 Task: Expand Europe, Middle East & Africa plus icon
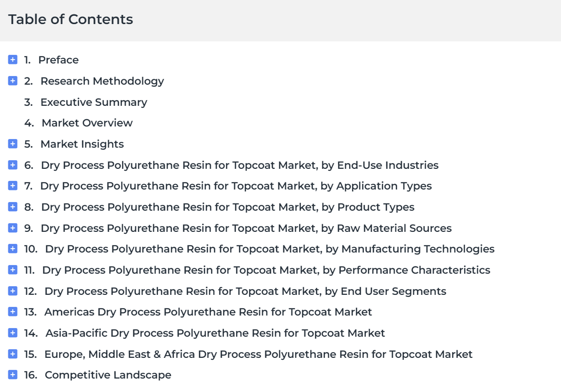(13, 354)
